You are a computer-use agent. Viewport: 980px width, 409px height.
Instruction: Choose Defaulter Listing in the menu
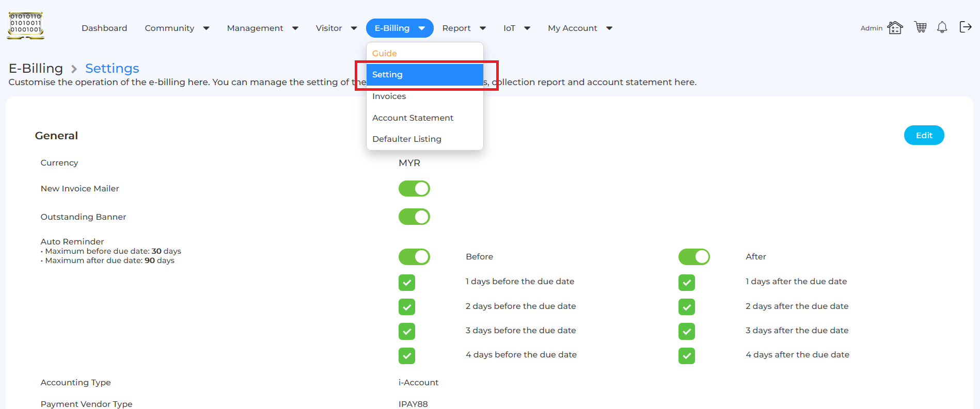pos(407,139)
